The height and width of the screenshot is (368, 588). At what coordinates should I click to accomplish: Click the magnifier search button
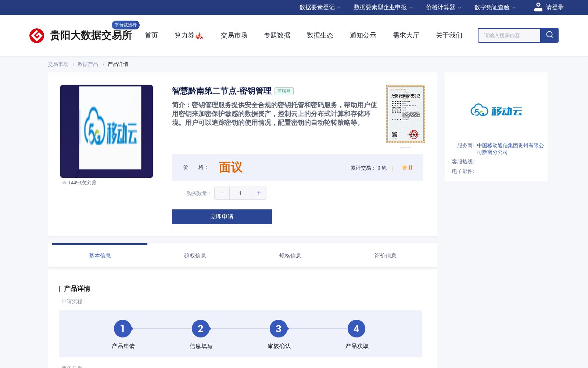pyautogui.click(x=549, y=35)
